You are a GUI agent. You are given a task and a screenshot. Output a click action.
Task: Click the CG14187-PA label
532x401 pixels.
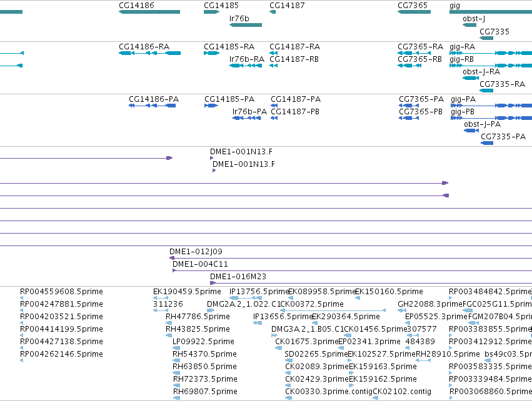(296, 99)
